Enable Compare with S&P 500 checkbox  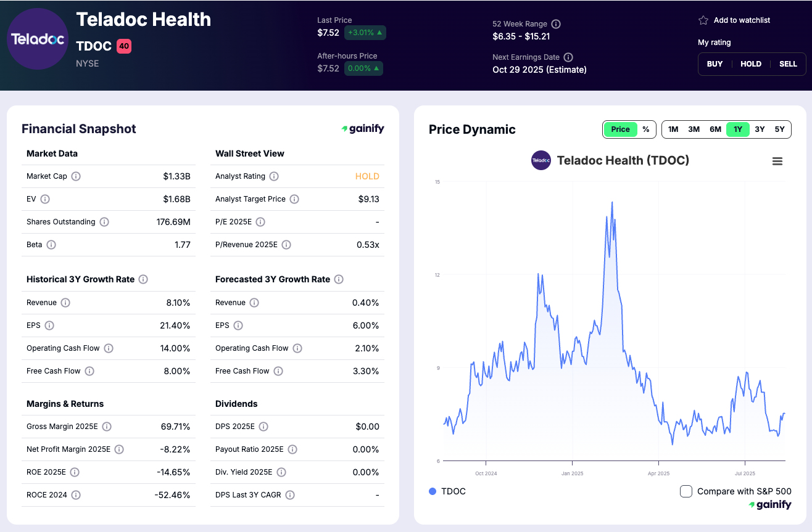click(686, 491)
